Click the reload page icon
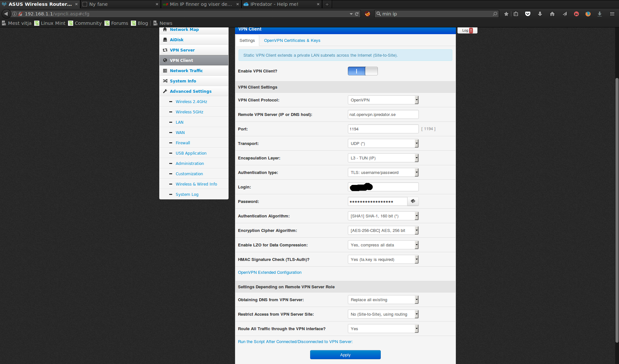The image size is (619, 364). (x=357, y=14)
